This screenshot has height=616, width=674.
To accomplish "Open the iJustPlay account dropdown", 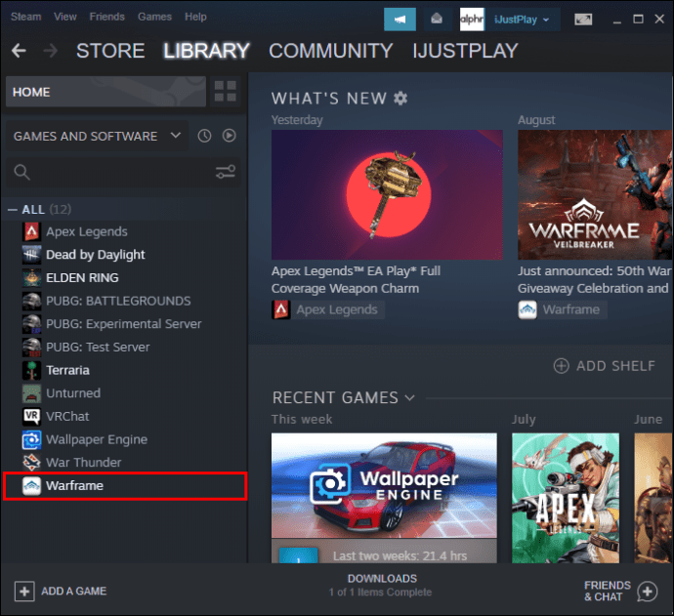I will click(x=522, y=20).
